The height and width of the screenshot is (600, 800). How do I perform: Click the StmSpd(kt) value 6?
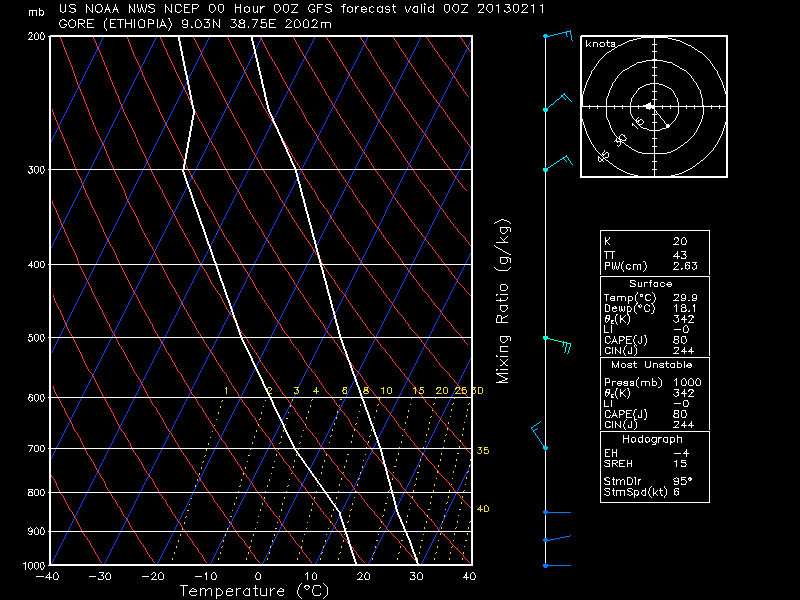[676, 492]
